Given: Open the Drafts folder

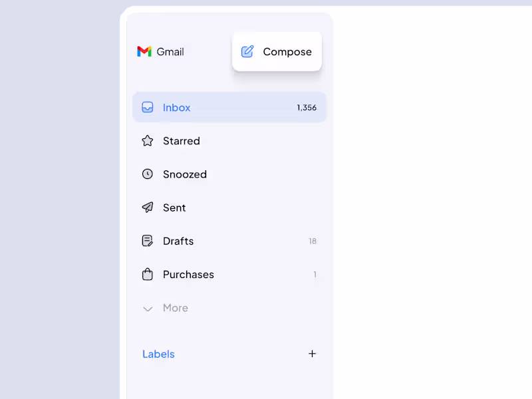Looking at the screenshot, I should coord(178,241).
